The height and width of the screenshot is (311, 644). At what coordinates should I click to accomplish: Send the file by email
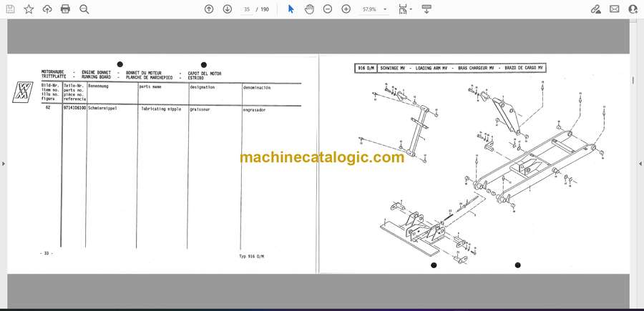pos(615,9)
